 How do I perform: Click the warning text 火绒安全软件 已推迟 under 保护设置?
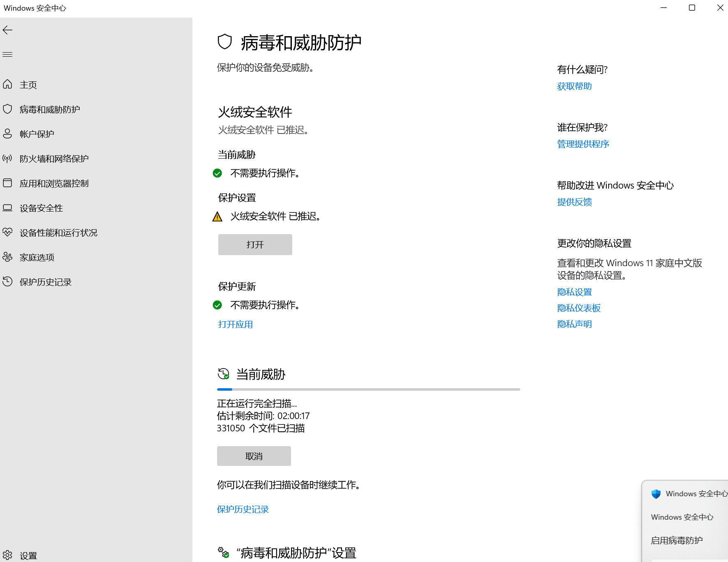275,216
